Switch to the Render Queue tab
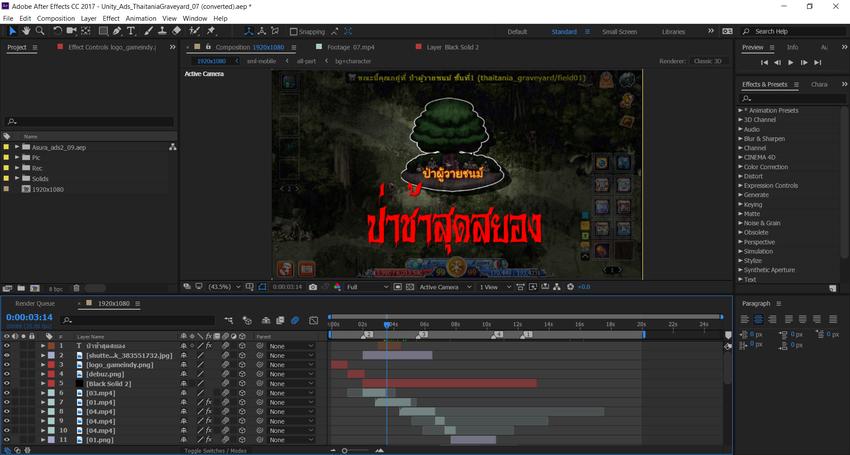Image resolution: width=850 pixels, height=455 pixels. [x=35, y=304]
